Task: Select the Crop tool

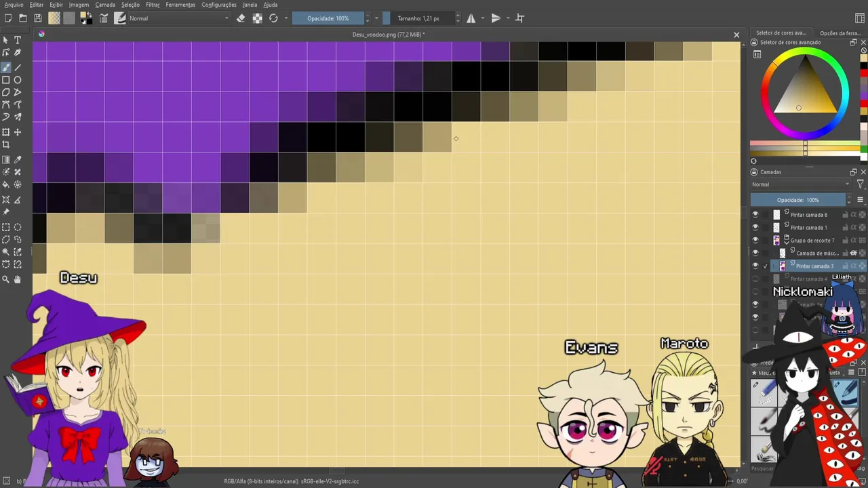Action: pyautogui.click(x=6, y=144)
